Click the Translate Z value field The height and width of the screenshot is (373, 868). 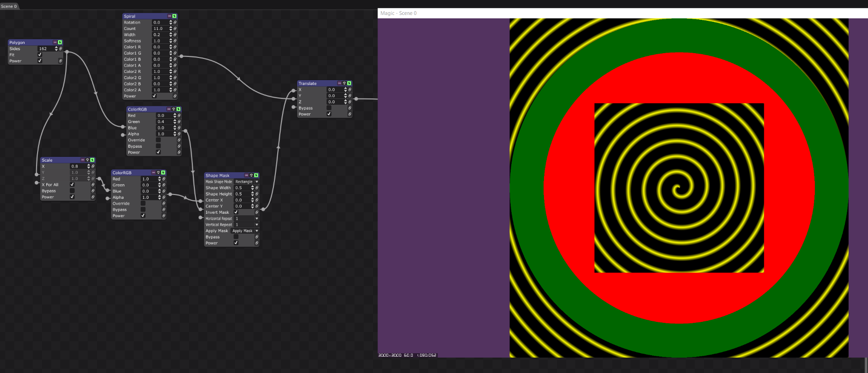tap(335, 102)
